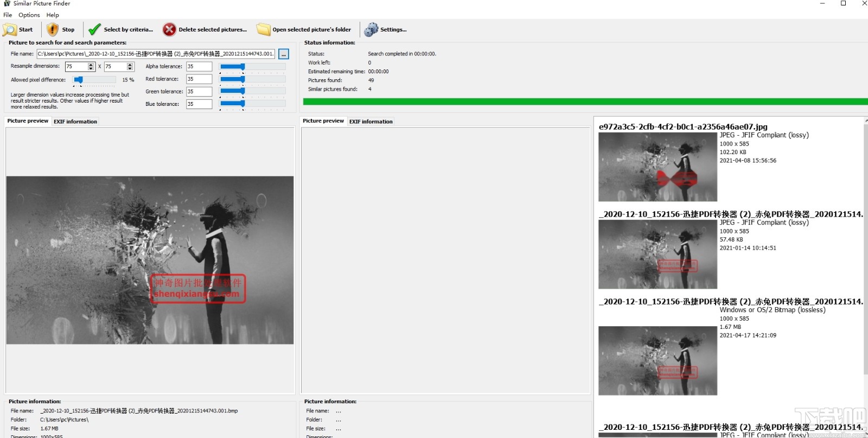Viewport: 868px width, 438px height.
Task: Click the date 2021-04-17 14:21:09
Action: pos(748,335)
